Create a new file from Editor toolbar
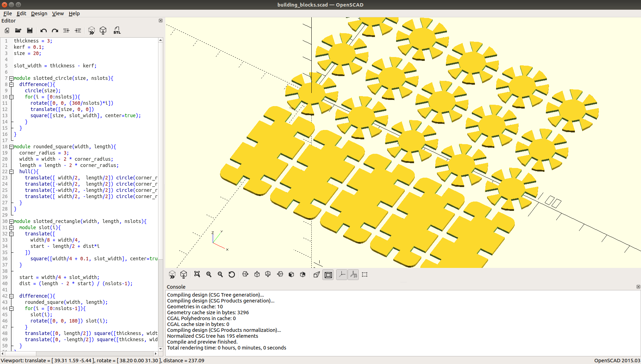 pos(7,30)
